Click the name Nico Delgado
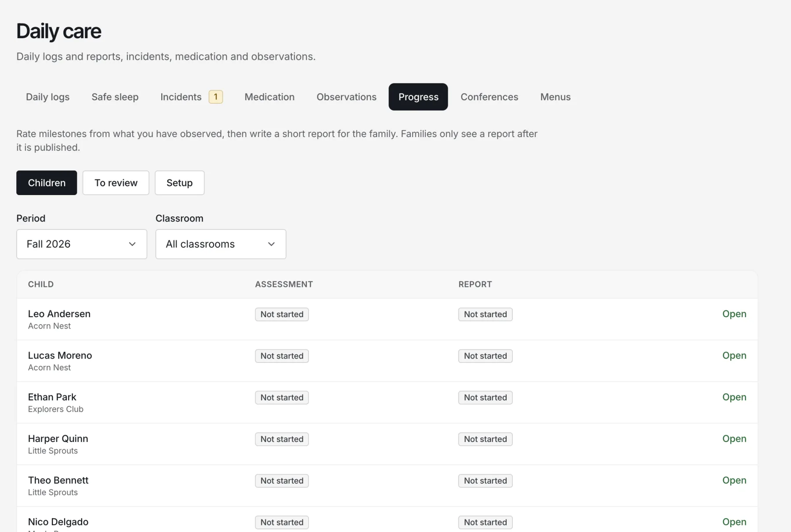The height and width of the screenshot is (532, 791). tap(58, 522)
